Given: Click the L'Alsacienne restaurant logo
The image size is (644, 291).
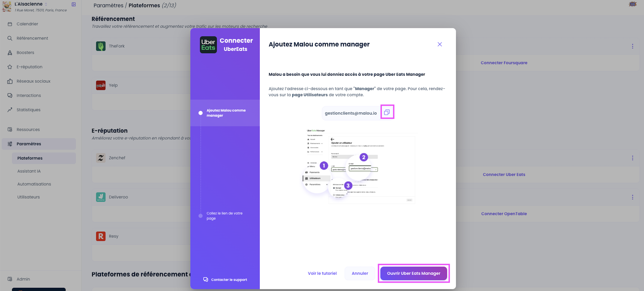Looking at the screenshot, I should pyautogui.click(x=7, y=6).
